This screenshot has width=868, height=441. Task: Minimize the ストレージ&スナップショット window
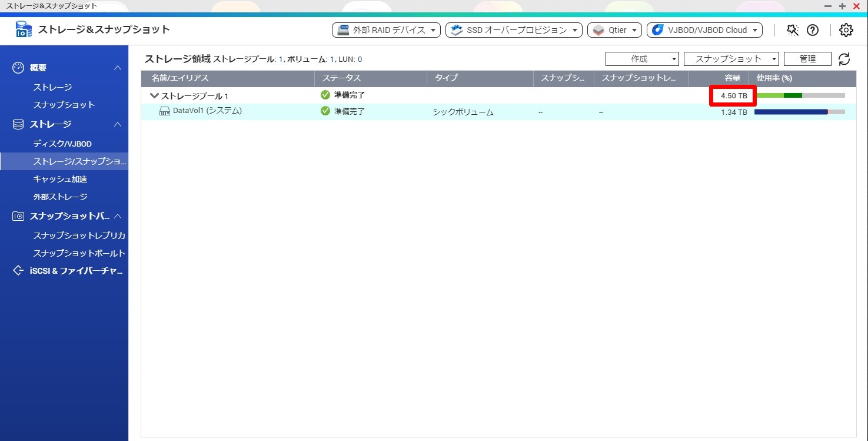(827, 6)
